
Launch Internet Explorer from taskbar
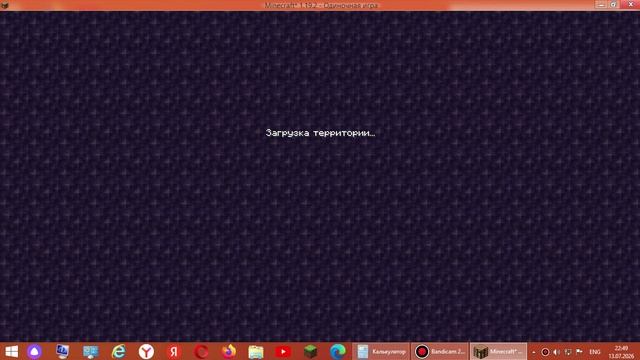click(x=118, y=351)
